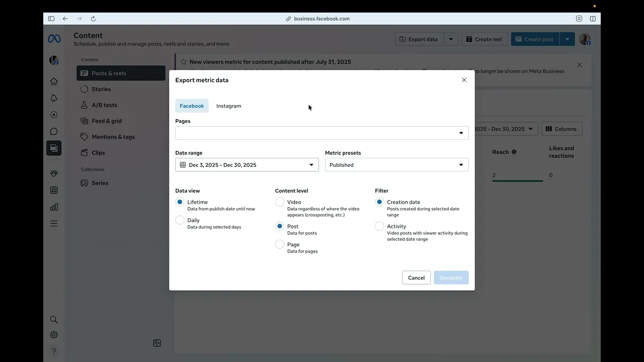
Task: Click the Reach info icon
Action: (514, 152)
